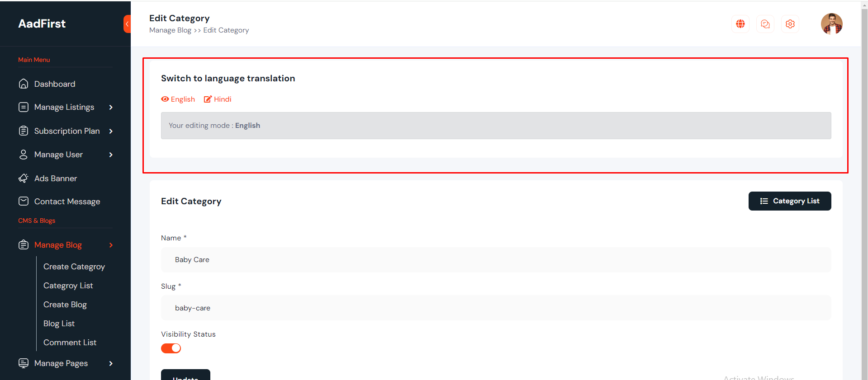868x380 pixels.
Task: Click the Ads Banner megaphone icon
Action: tap(24, 178)
